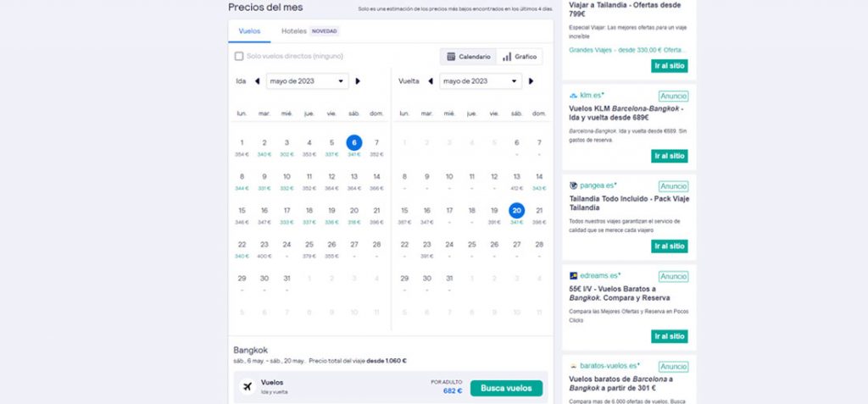Go to next month for Ida

[x=358, y=80]
